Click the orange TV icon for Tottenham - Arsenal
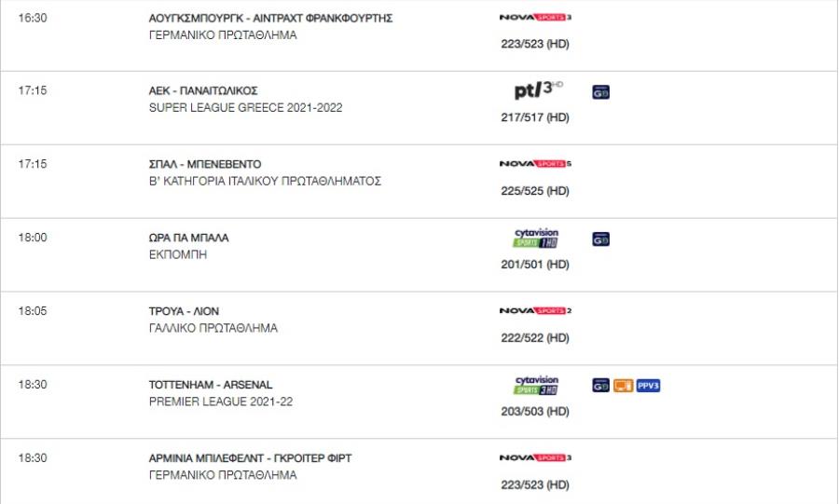Image resolution: width=839 pixels, height=504 pixels. (624, 386)
